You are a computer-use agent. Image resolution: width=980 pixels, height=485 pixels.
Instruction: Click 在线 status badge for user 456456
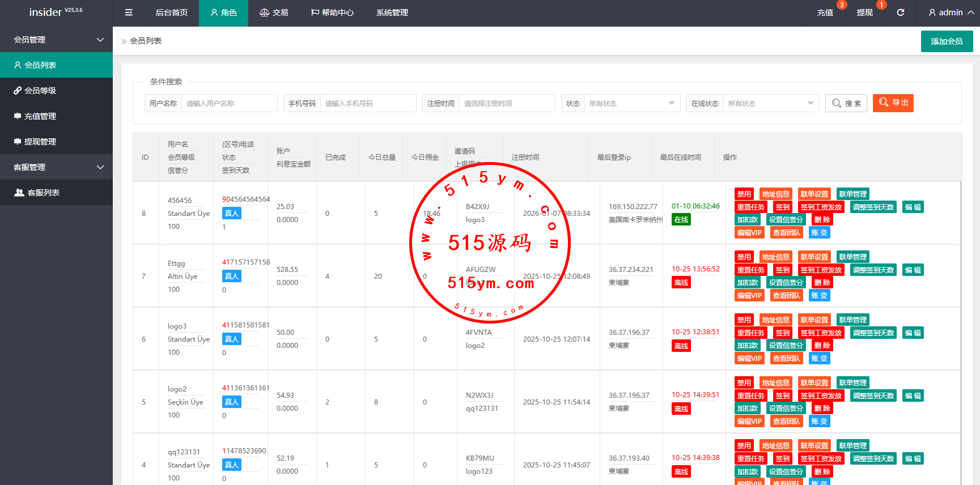(681, 219)
